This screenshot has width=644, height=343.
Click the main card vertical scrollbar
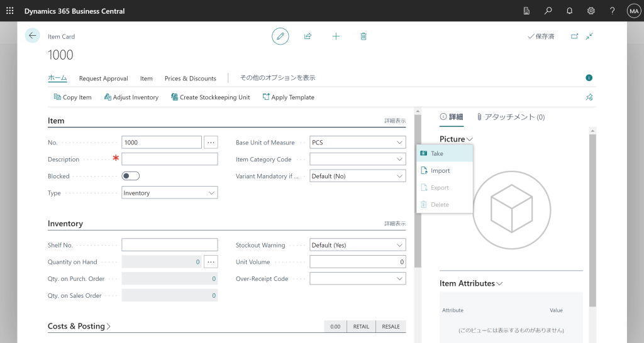click(x=418, y=191)
